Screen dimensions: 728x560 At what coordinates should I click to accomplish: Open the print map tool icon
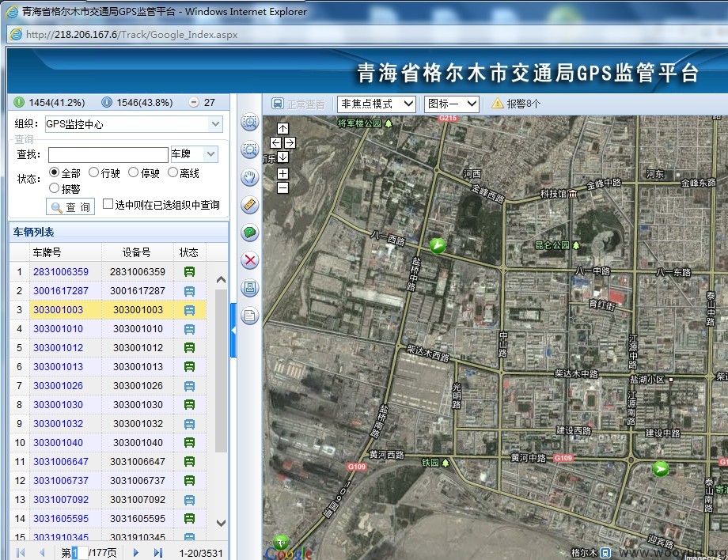coord(250,288)
